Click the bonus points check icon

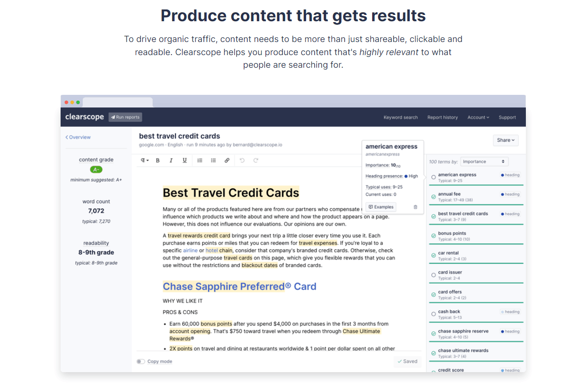coord(434,236)
